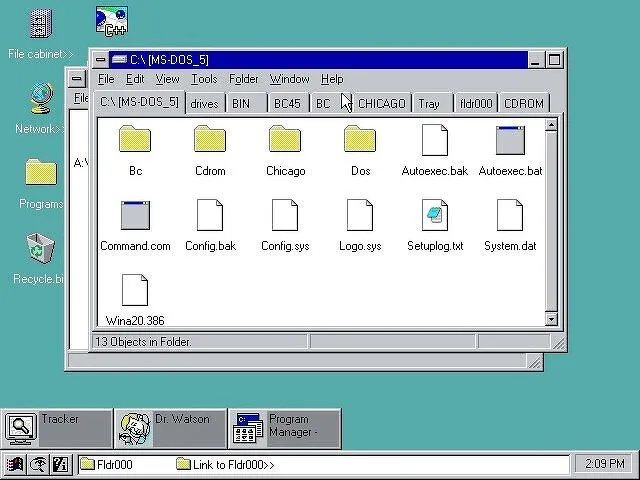Viewport: 640px width, 480px height.
Task: Select the Config.sys file icon
Action: (x=285, y=215)
